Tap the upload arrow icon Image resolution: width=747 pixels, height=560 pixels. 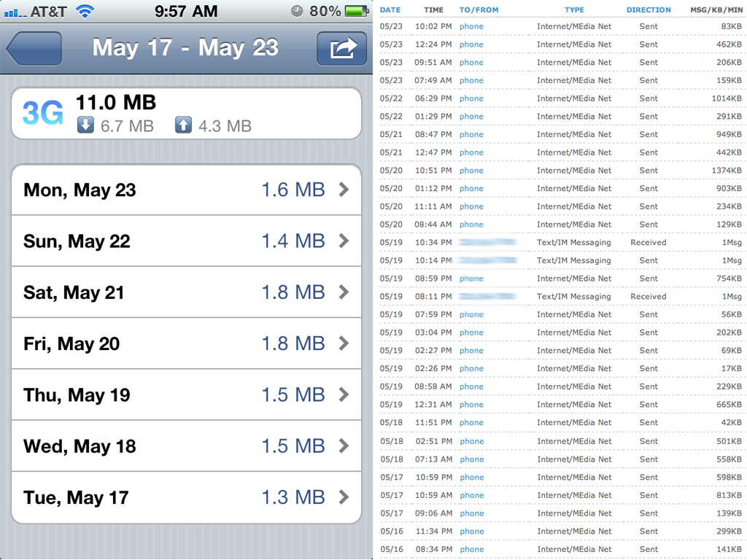183,125
